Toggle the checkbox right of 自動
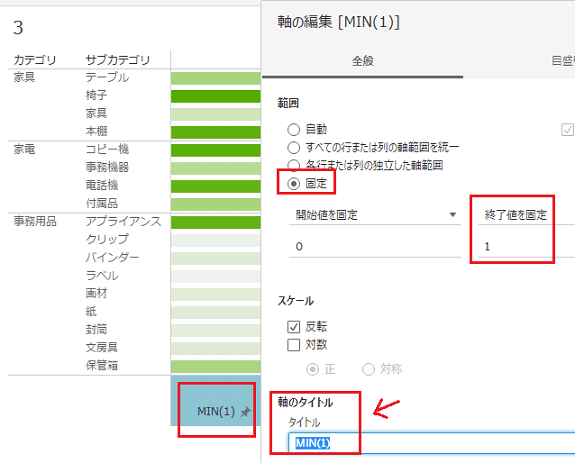The height and width of the screenshot is (463, 575). coord(568,129)
